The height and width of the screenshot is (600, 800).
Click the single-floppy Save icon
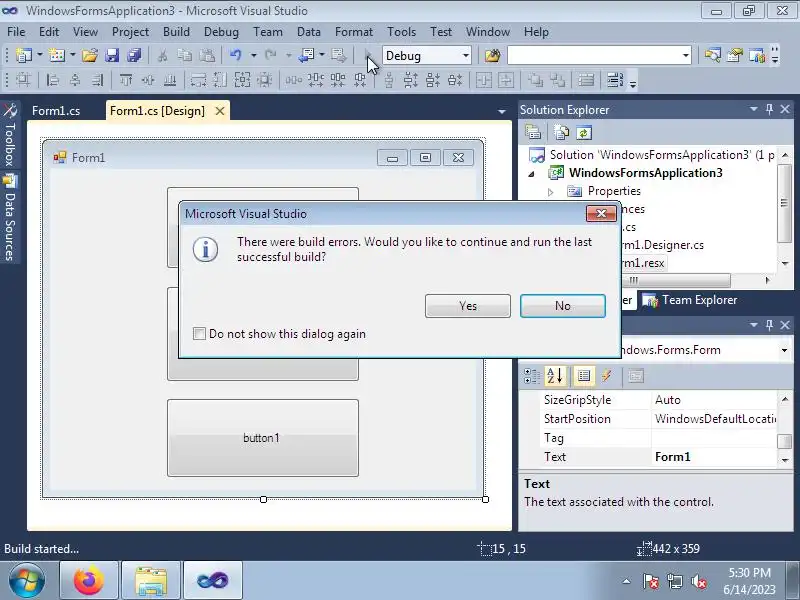point(112,55)
